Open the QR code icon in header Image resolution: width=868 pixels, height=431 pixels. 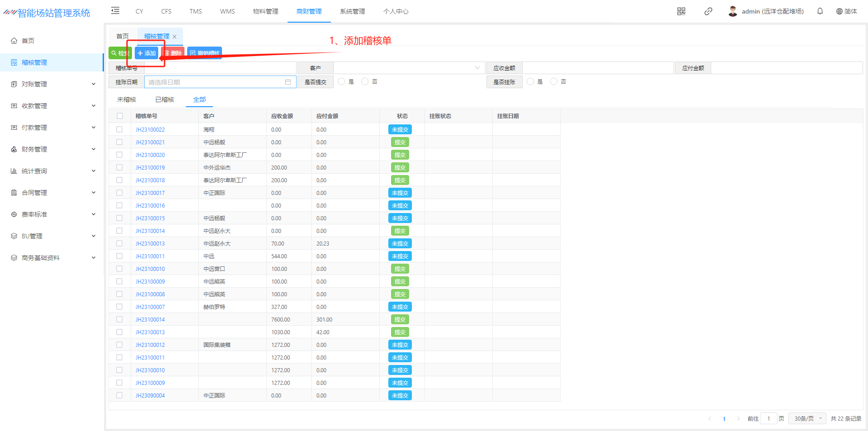[x=681, y=11]
